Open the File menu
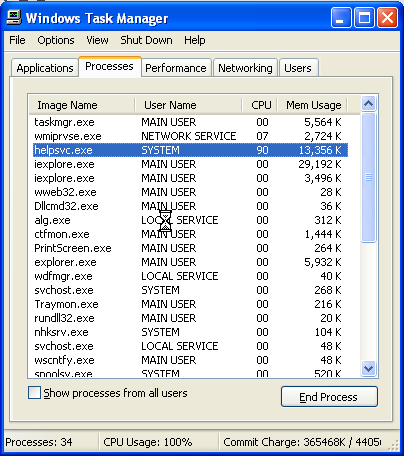Screen dimensions: 404x456 (17, 40)
